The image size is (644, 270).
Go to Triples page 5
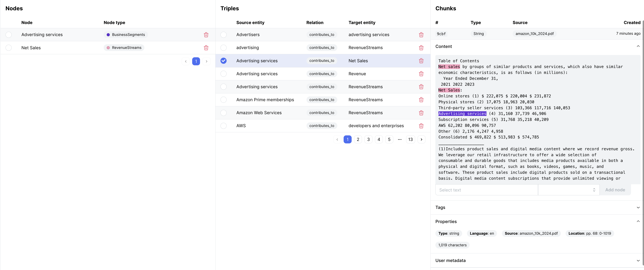pos(389,139)
